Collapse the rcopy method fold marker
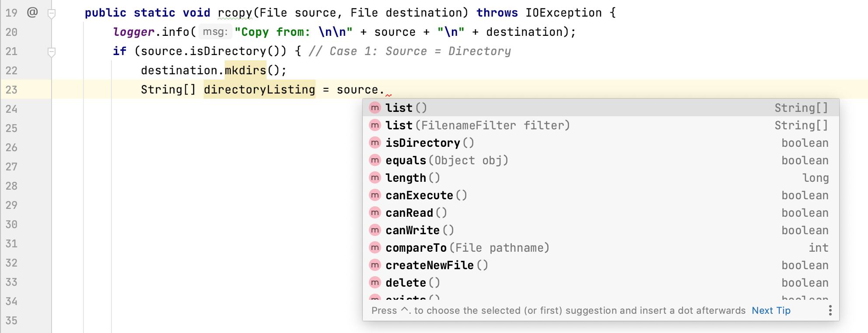Viewport: 868px width, 333px height. 52,13
